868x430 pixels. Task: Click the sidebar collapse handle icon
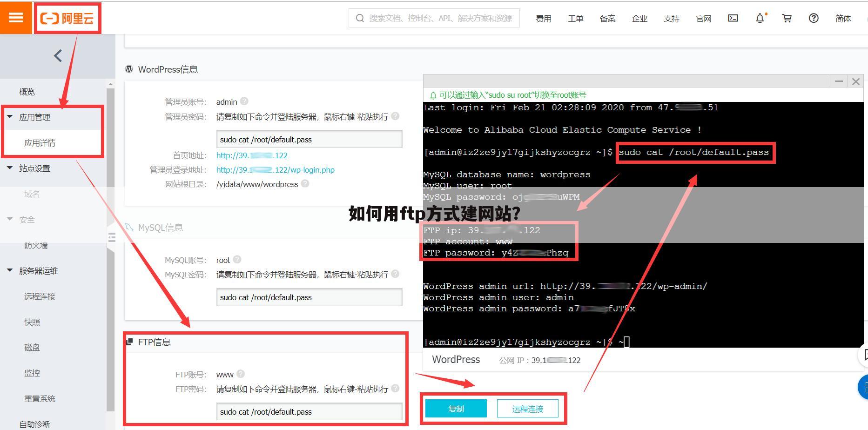click(112, 238)
